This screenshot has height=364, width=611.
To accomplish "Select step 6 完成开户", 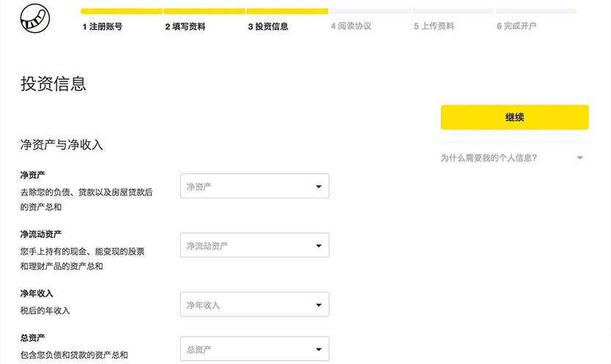I will point(516,26).
